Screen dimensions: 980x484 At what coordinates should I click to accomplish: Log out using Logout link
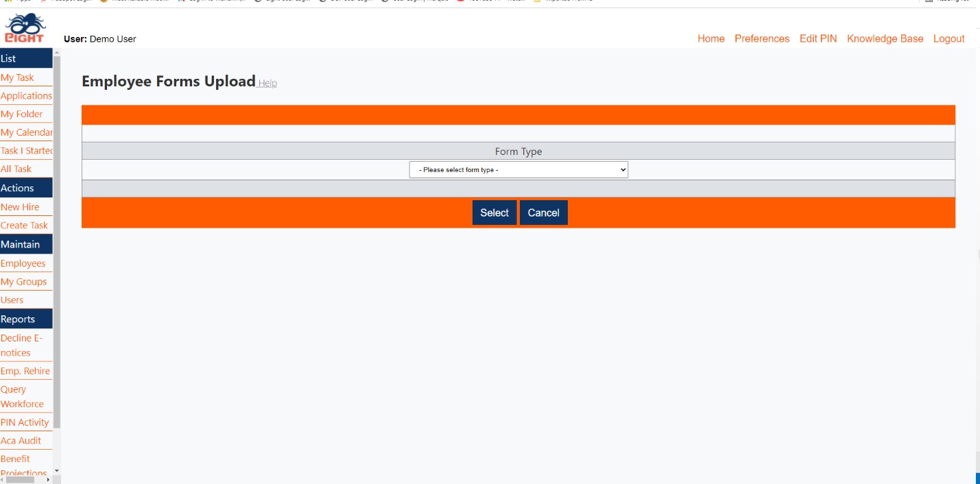pos(948,39)
